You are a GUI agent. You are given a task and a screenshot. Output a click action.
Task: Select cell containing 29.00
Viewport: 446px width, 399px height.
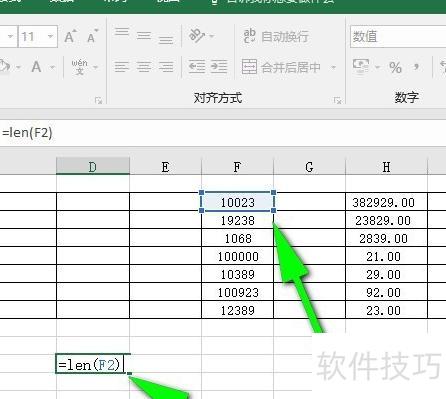[386, 274]
